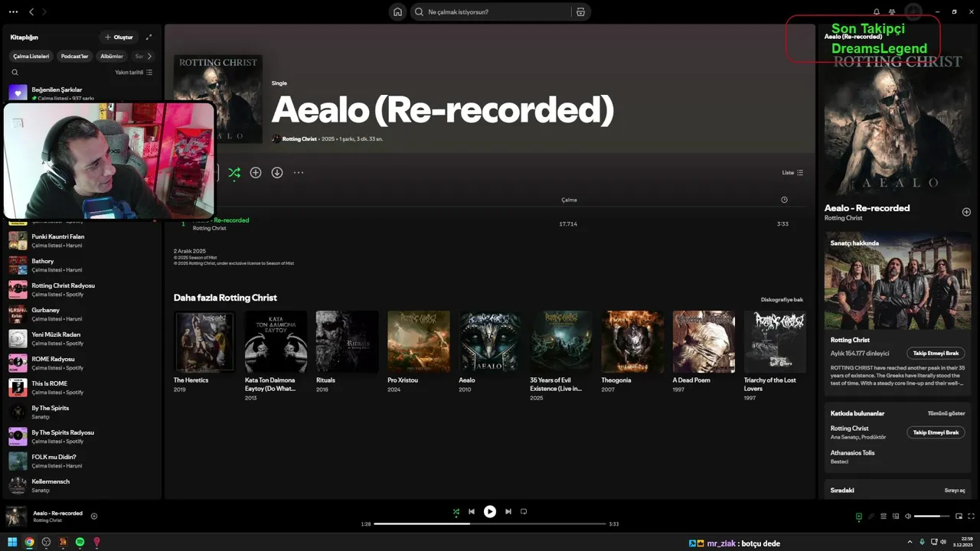Skip to next track
Viewport: 980px width, 551px height.
coord(508,512)
